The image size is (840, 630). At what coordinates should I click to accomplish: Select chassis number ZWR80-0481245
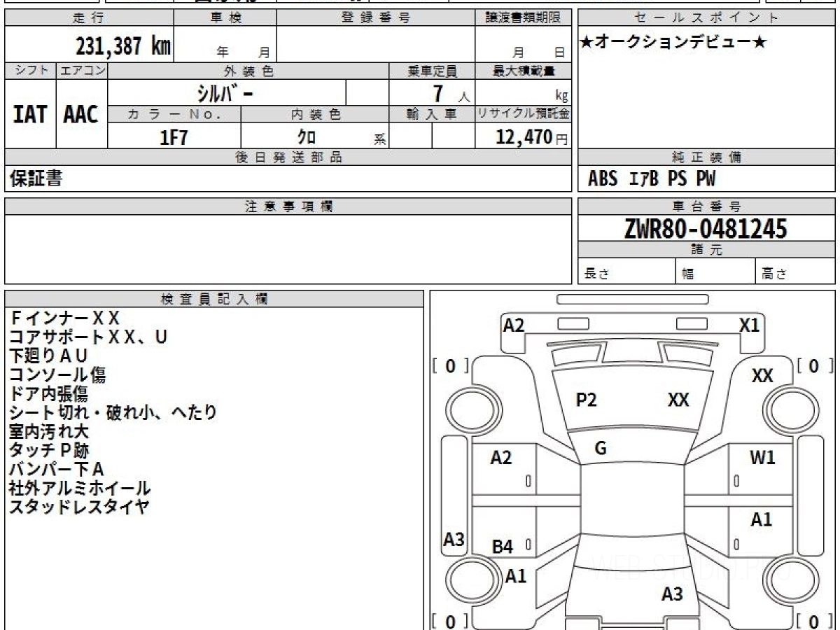point(706,228)
